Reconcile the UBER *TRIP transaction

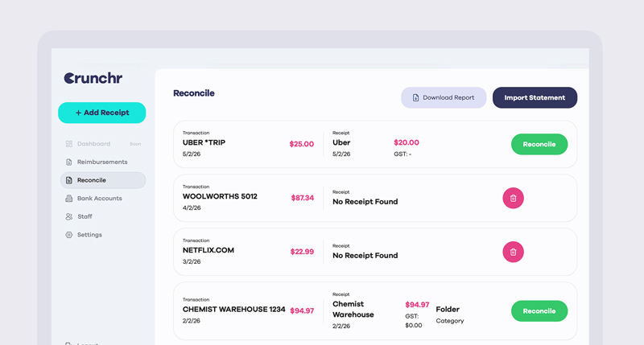click(x=539, y=145)
